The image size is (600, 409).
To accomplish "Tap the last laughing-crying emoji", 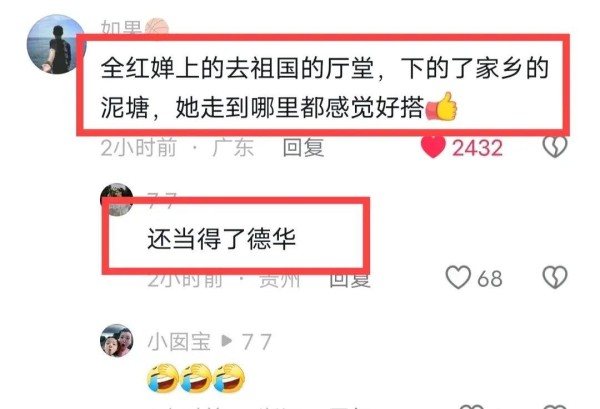I will click(x=229, y=378).
